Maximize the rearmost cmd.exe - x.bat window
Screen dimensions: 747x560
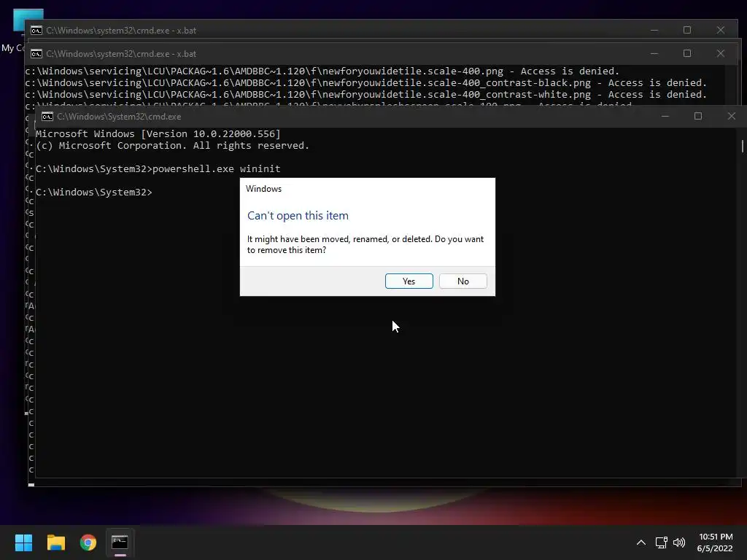687,30
